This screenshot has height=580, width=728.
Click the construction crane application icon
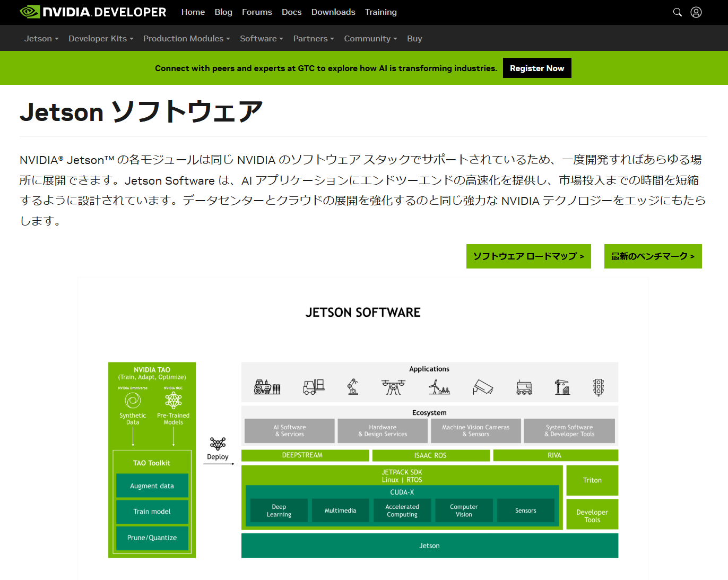[562, 387]
